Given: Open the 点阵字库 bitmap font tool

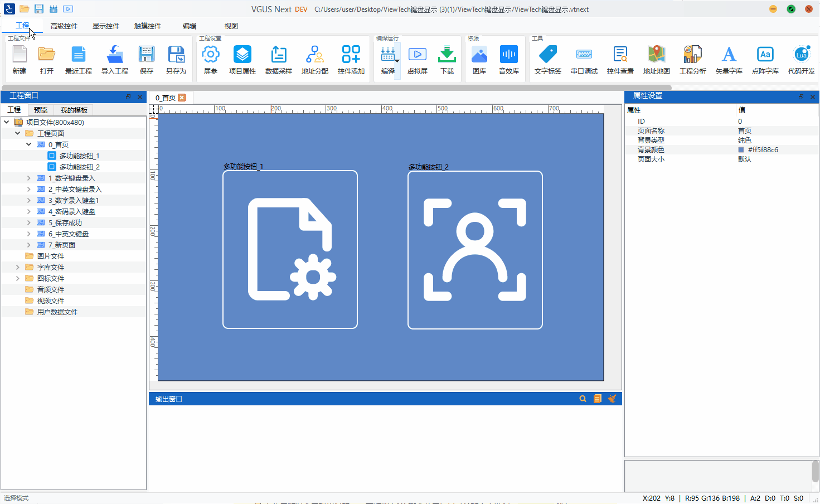Looking at the screenshot, I should coord(765,60).
